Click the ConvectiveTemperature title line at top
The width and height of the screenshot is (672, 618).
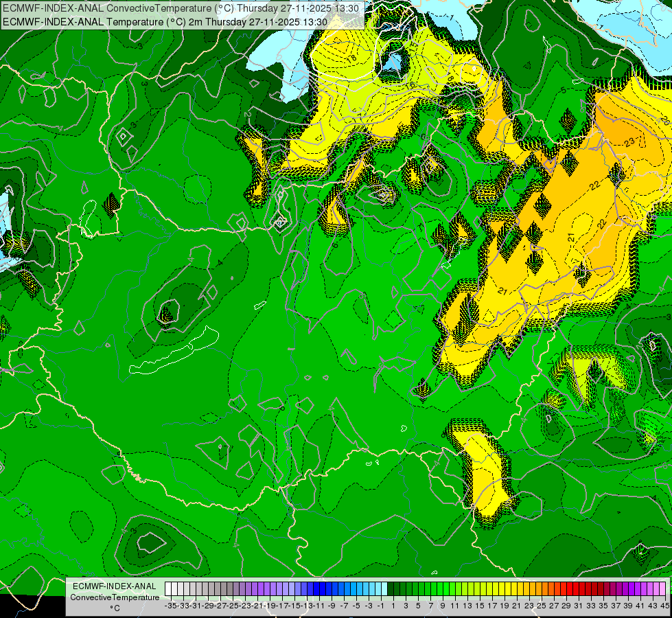coord(181,8)
